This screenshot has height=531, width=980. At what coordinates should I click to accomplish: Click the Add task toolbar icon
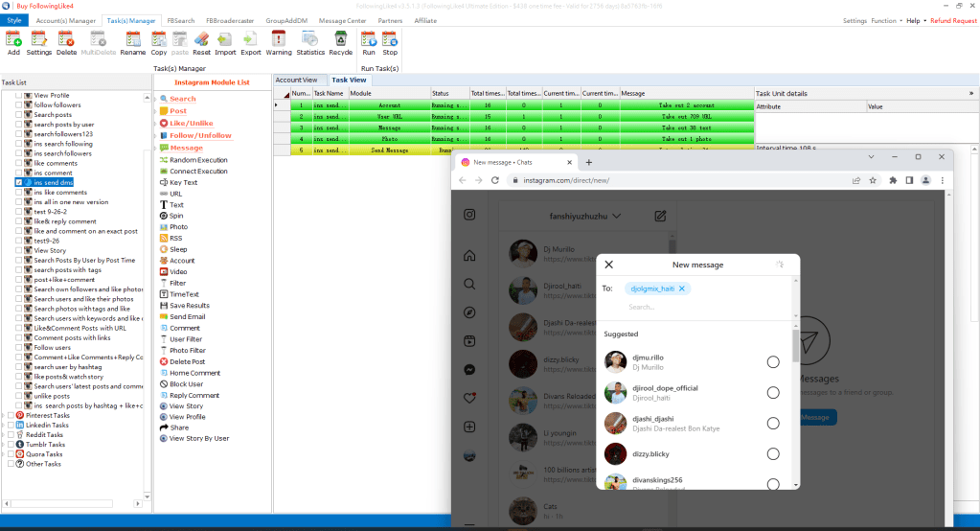click(x=13, y=42)
